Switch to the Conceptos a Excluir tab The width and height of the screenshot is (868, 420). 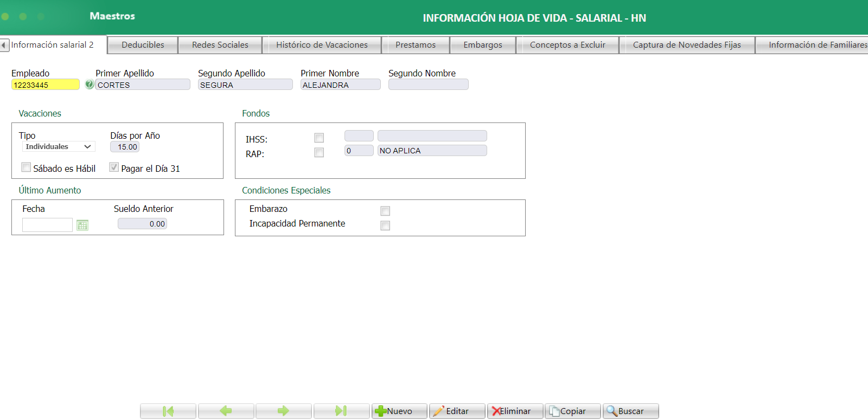point(567,45)
